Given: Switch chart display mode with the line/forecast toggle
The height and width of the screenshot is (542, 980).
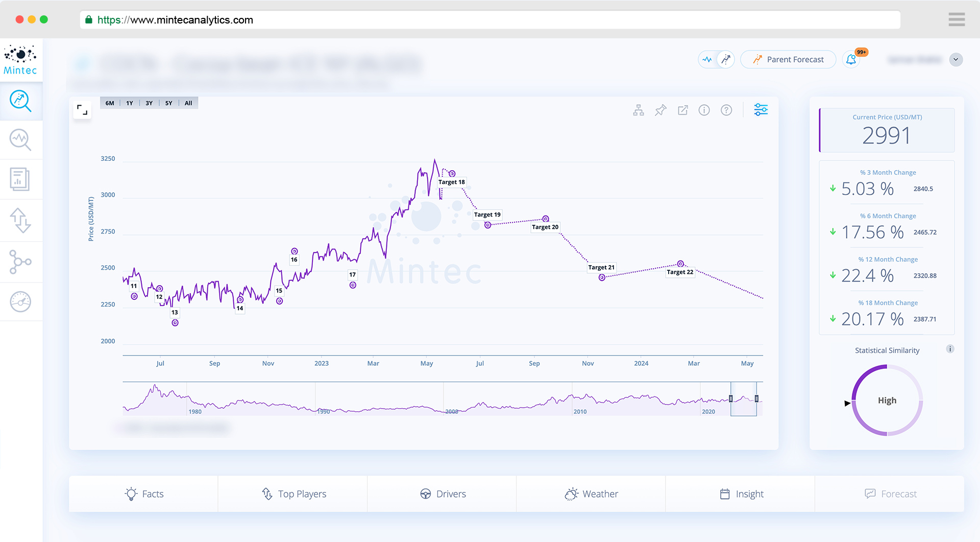Looking at the screenshot, I should click(716, 59).
